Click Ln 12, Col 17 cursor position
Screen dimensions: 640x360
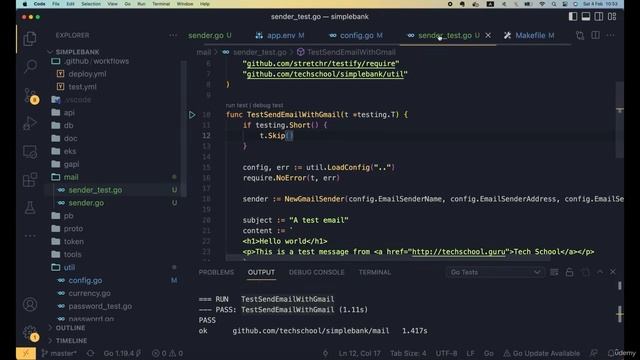tap(359, 353)
